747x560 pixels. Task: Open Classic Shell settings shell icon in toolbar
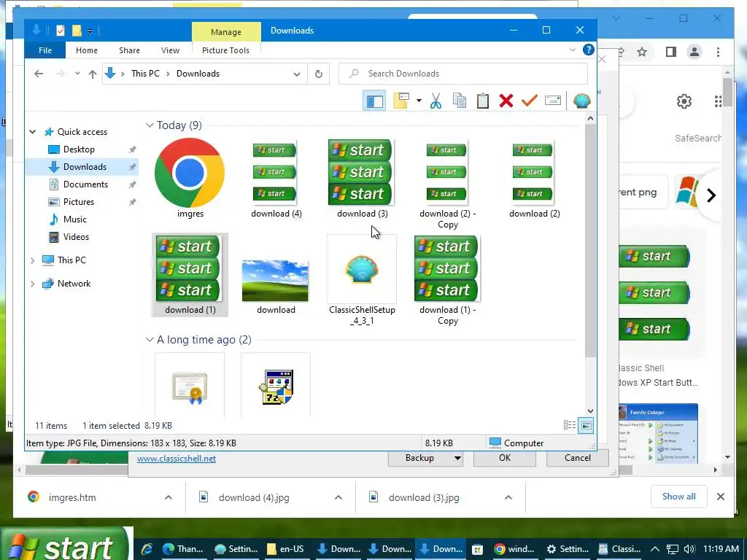coord(581,101)
